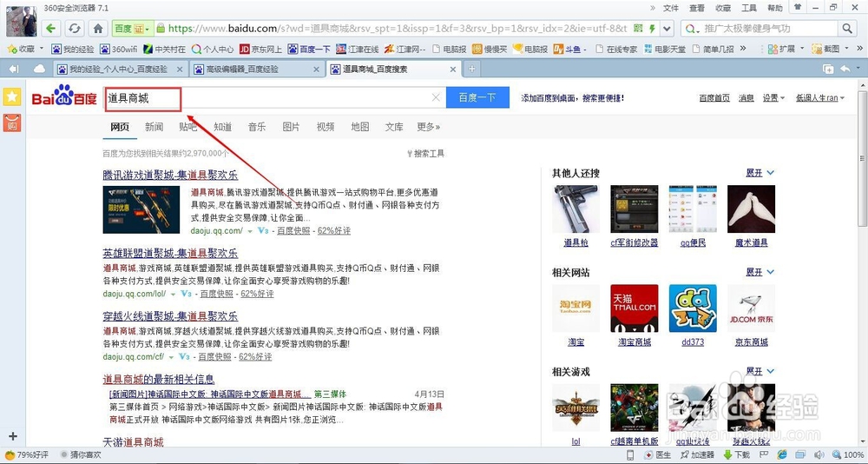Open the 工具 menu
This screenshot has width=868, height=464.
[x=749, y=8]
